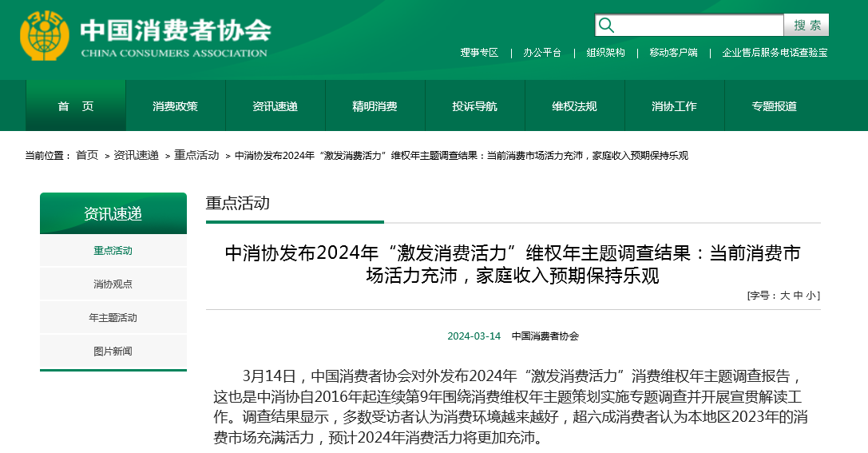
Task: Open 消协工作 navigation menu
Action: coord(674,105)
